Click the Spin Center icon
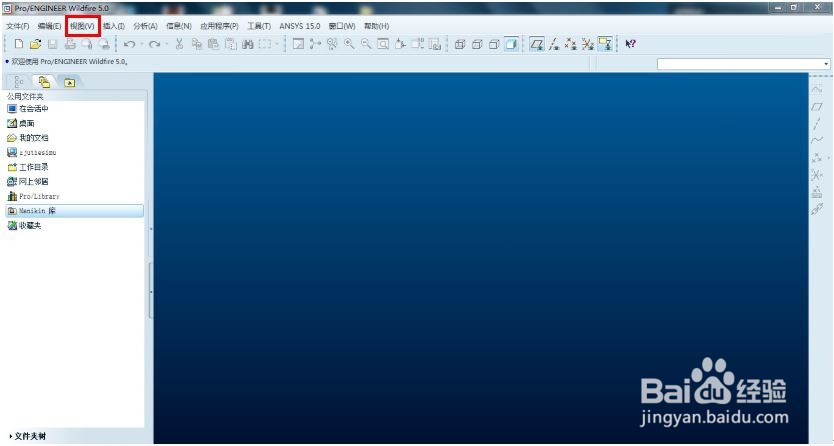Screen dimensions: 834x446 coord(315,44)
